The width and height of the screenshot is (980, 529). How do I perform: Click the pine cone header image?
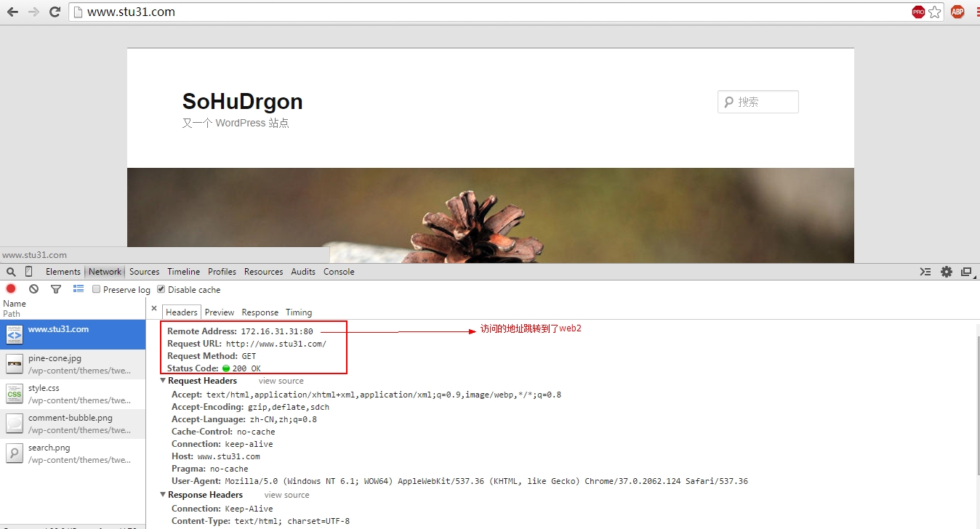491,216
